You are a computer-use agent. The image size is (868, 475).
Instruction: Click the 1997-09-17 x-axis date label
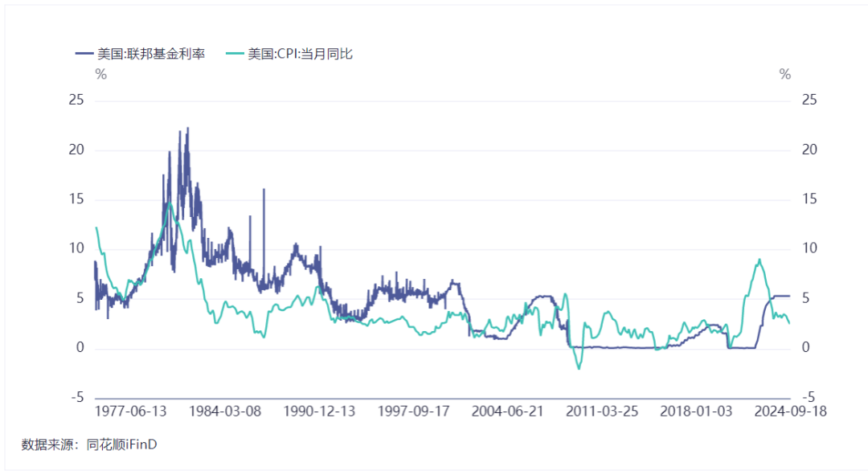coord(414,412)
